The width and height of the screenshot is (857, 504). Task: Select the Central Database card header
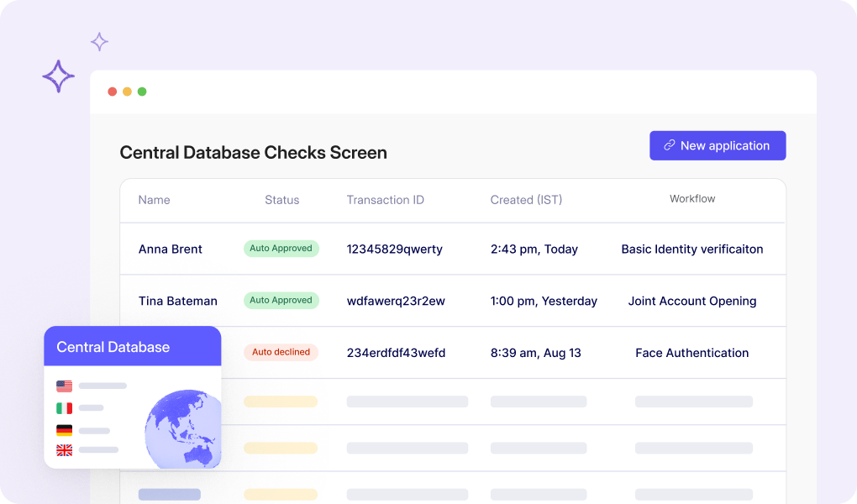point(112,346)
